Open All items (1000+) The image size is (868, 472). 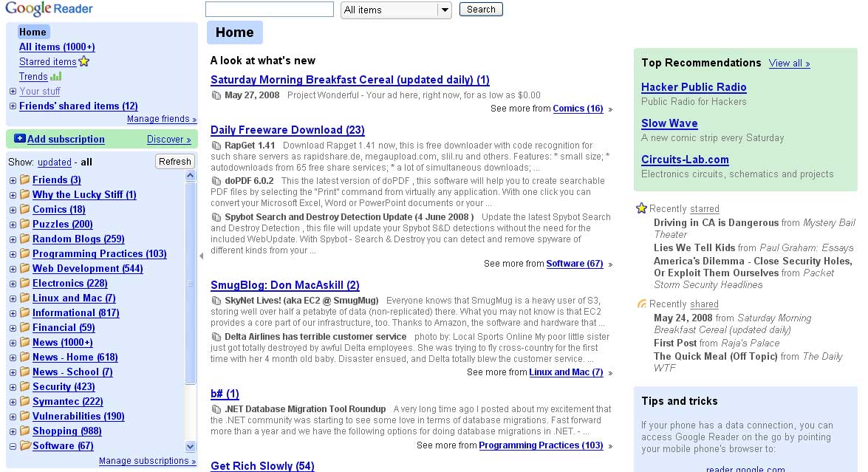click(57, 47)
